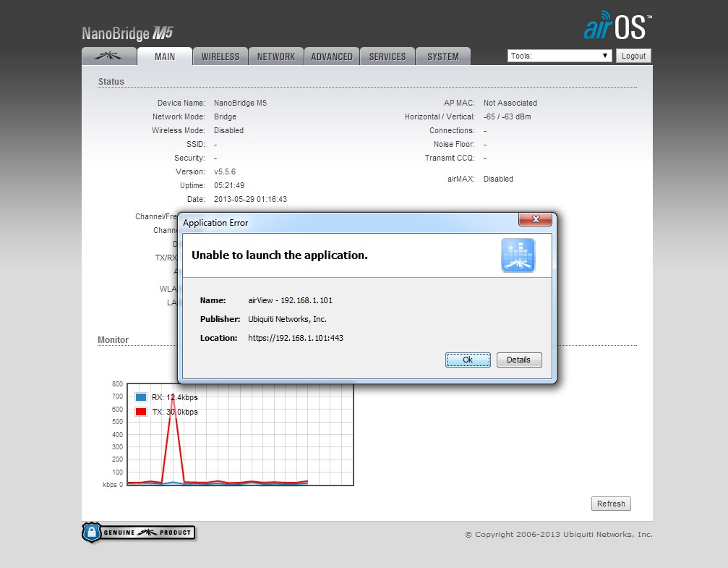Click the 'TX: 30.0kbps' legend label

(174, 412)
